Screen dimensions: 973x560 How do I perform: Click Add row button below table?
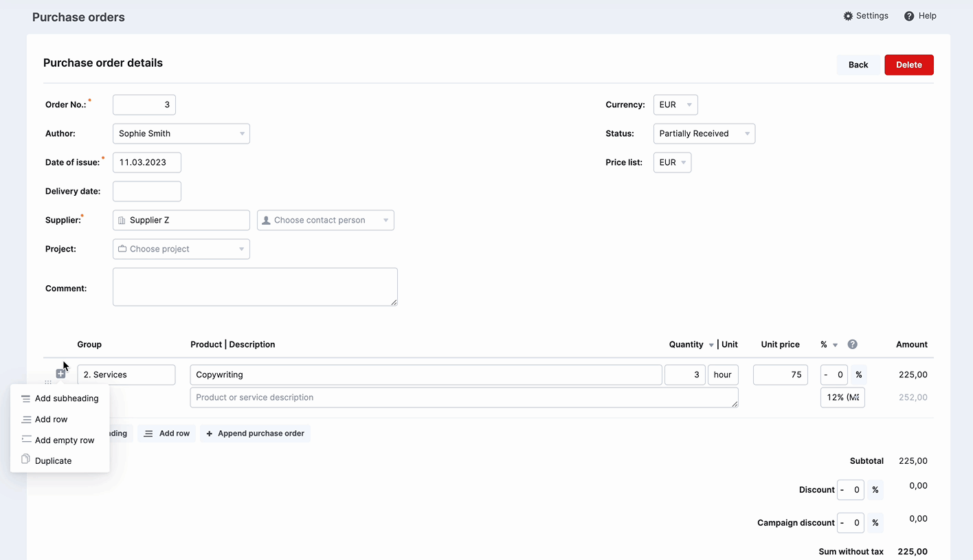pyautogui.click(x=167, y=434)
